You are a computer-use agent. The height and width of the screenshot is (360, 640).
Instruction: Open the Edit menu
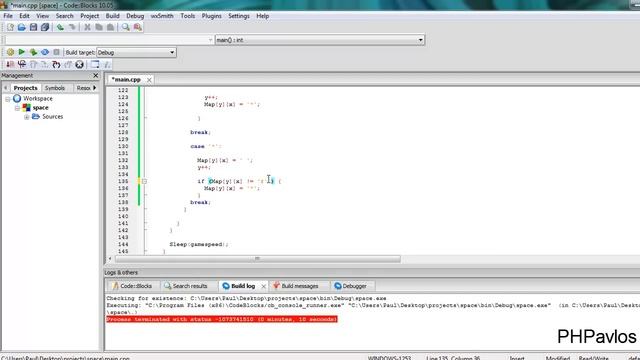click(x=24, y=16)
